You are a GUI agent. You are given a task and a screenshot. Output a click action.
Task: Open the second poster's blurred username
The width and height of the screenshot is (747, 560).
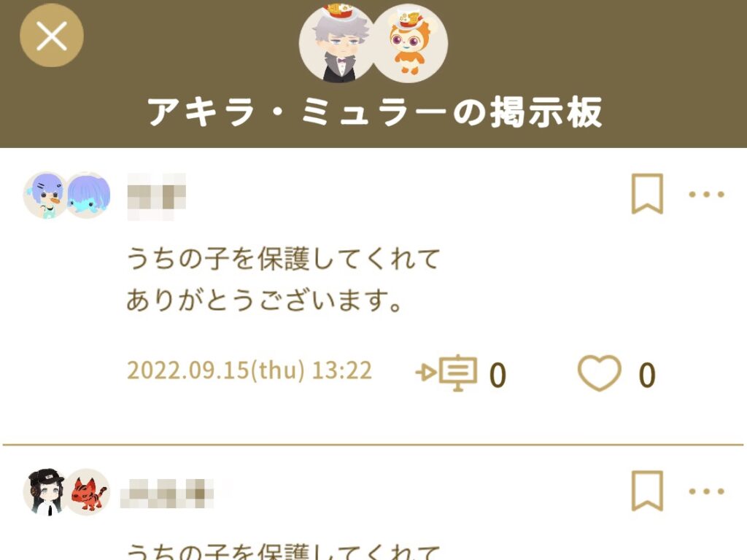tap(167, 494)
